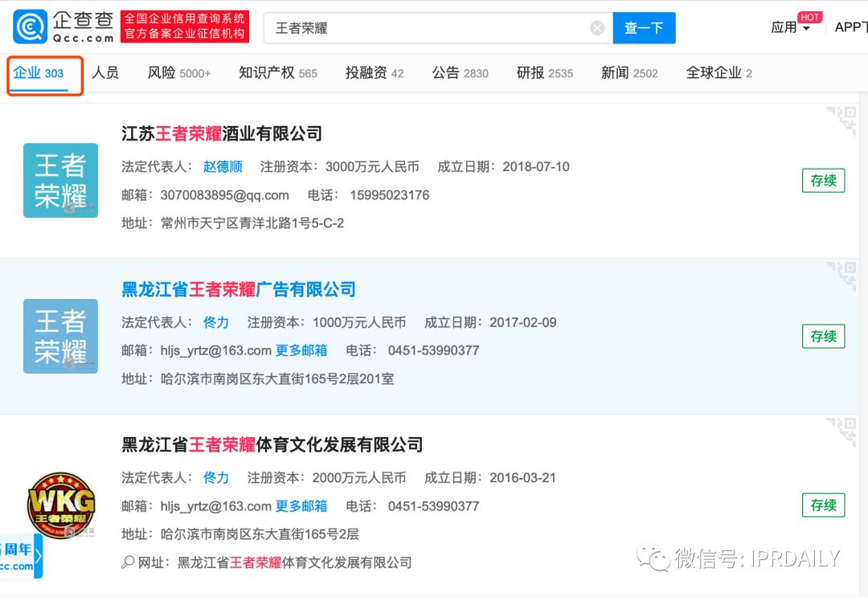
Task: Click legal representative 佟力 of the advertising company
Action: click(216, 322)
